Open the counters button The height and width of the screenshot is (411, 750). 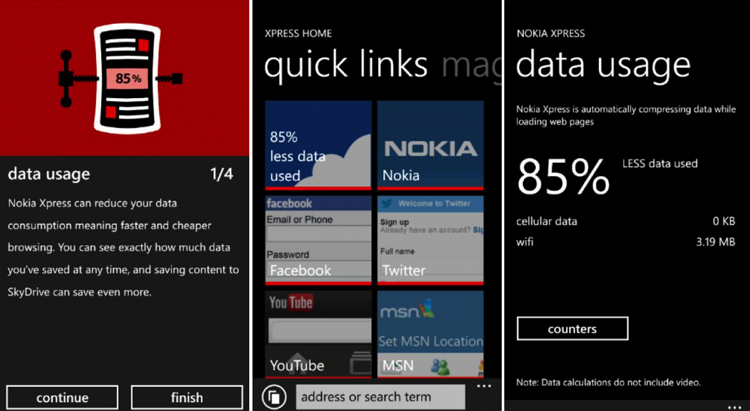tap(572, 328)
